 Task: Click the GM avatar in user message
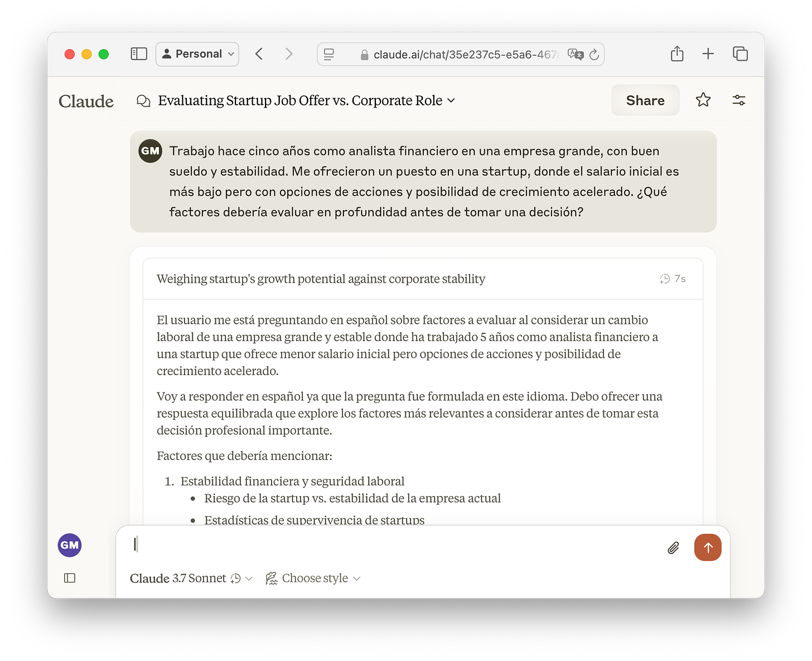151,151
